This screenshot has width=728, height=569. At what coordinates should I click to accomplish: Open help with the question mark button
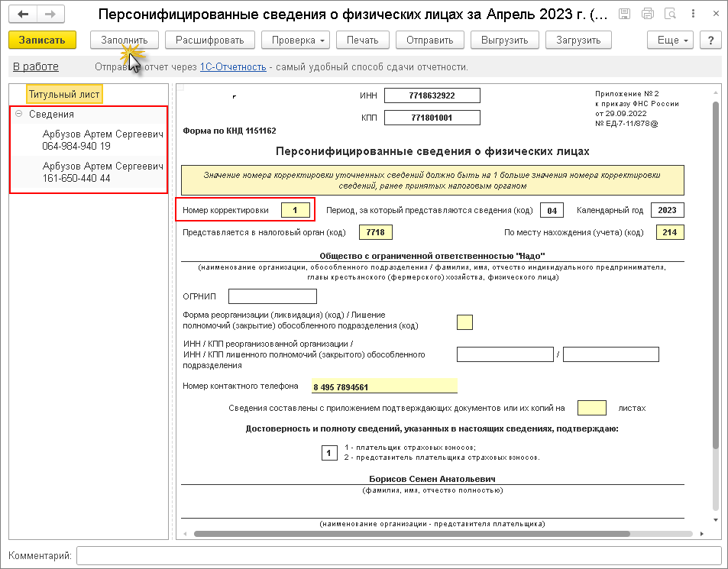711,40
